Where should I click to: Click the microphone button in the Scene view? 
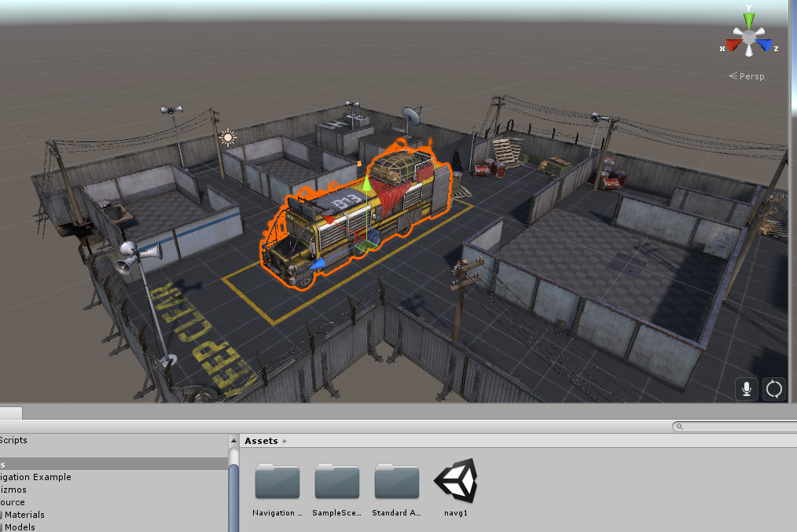746,389
